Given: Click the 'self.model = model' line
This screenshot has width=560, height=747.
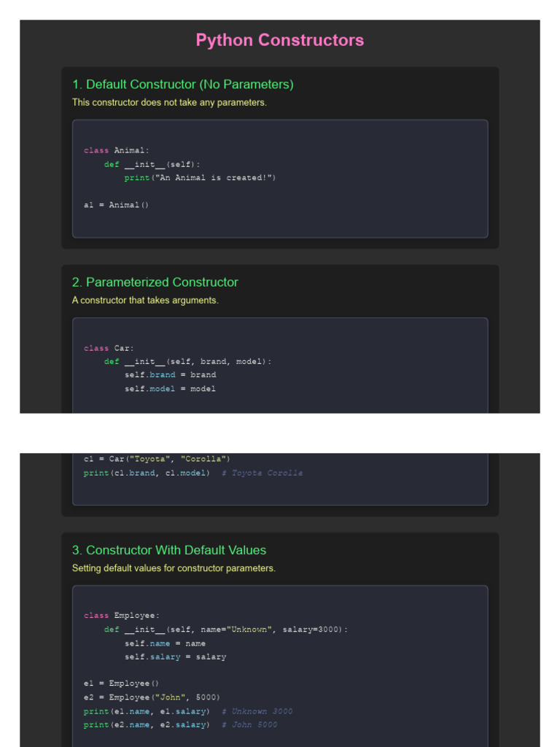Looking at the screenshot, I should 170,389.
